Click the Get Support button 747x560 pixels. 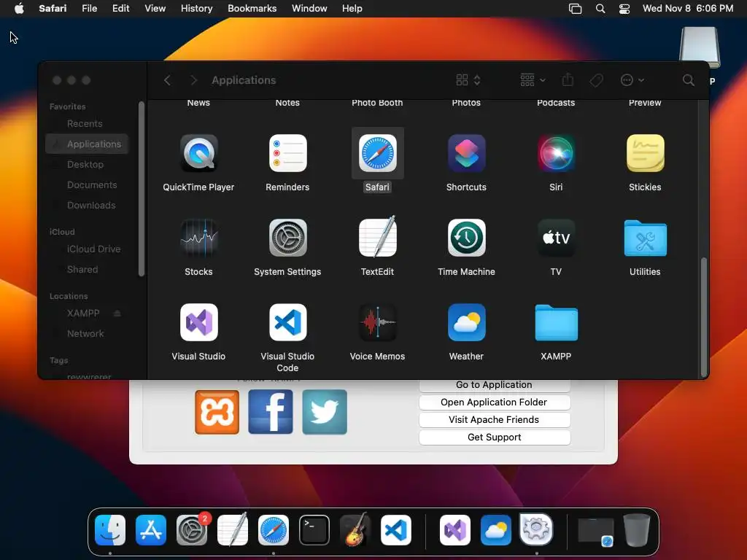coord(495,437)
